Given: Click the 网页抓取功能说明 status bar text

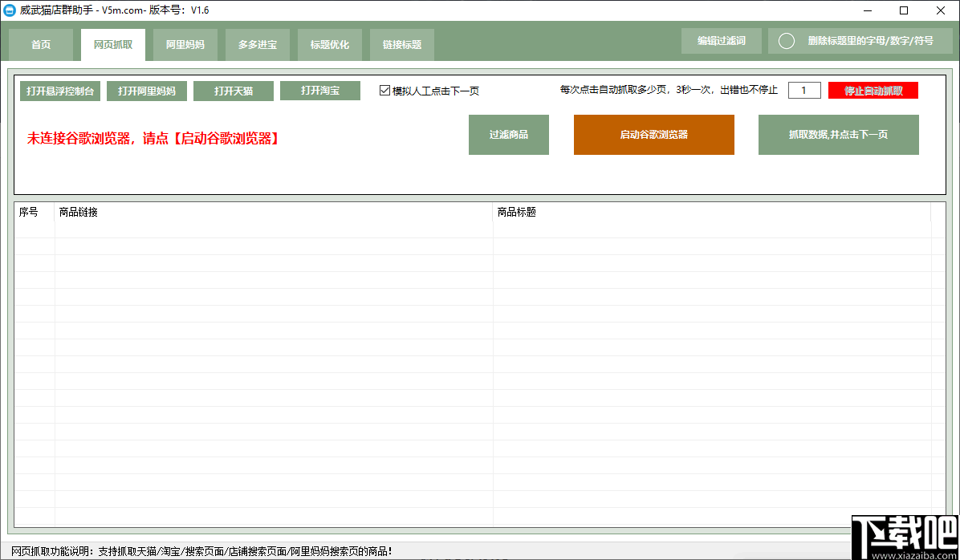Looking at the screenshot, I should tap(201, 551).
